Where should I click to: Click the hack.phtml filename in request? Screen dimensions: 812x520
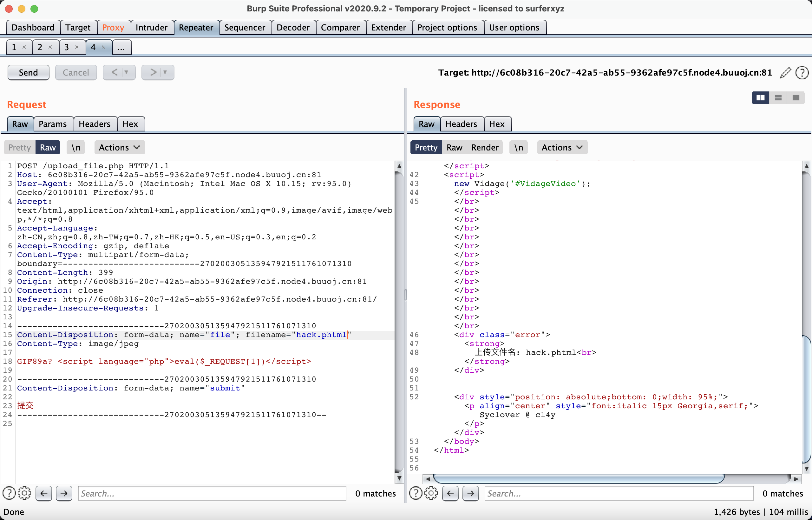pos(322,335)
